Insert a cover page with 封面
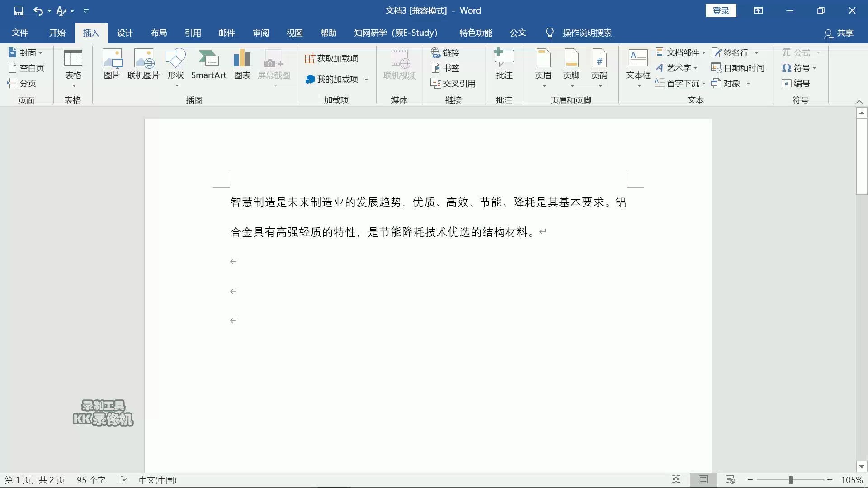Image resolution: width=868 pixels, height=488 pixels. coord(26,53)
